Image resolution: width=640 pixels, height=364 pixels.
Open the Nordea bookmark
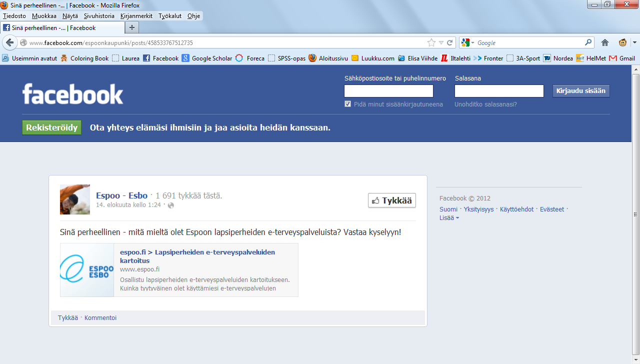[558, 58]
